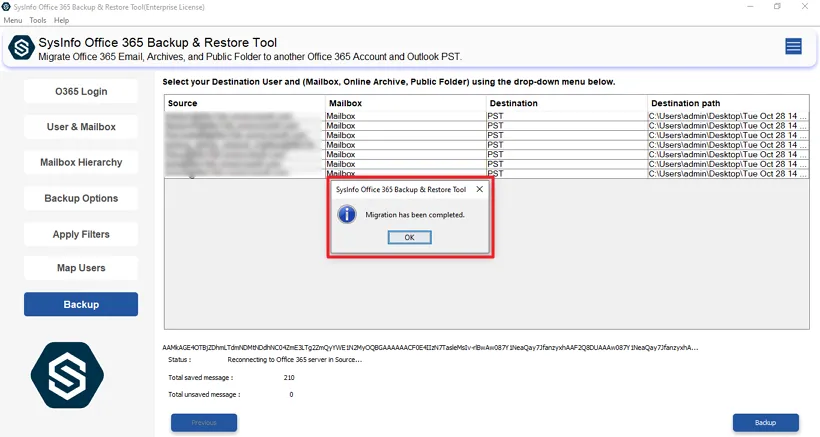The height and width of the screenshot is (437, 820).
Task: Go to the O365 Login step
Action: click(81, 91)
